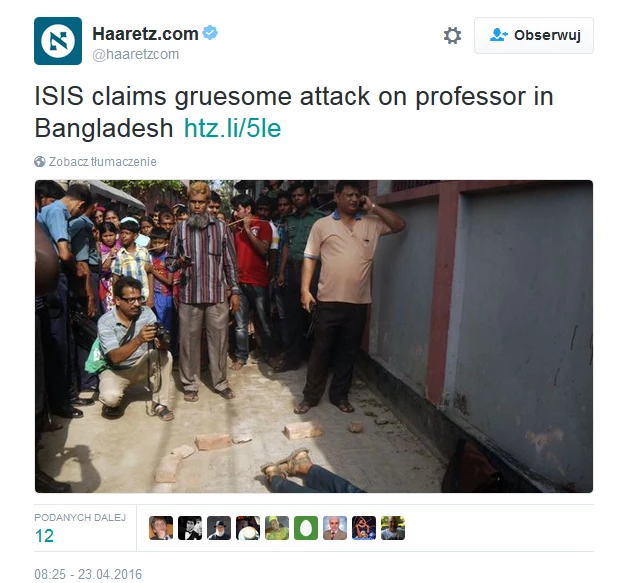Click the Haaretz profile avatar logo

(x=58, y=41)
